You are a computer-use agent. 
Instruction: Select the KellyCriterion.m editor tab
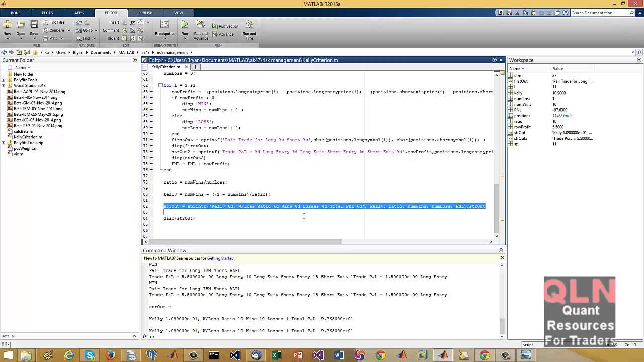click(x=166, y=67)
